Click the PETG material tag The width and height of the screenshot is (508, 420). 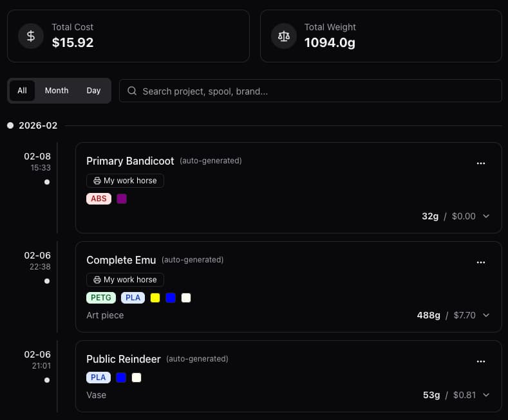tap(101, 298)
